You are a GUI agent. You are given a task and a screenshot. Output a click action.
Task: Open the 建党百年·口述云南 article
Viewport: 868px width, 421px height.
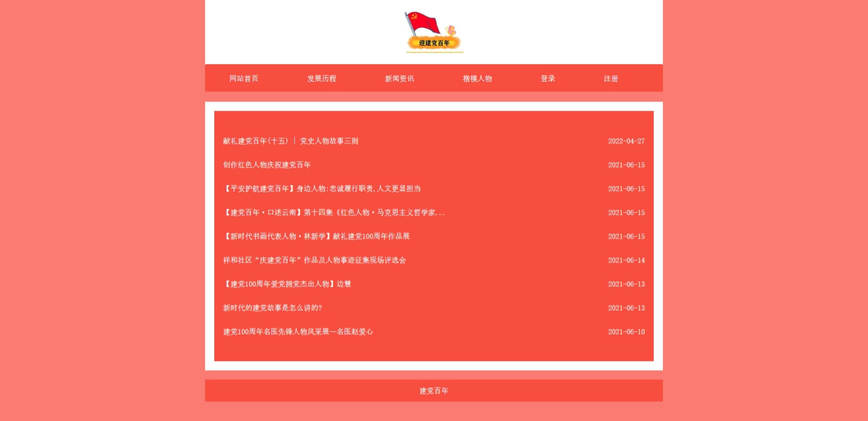click(334, 212)
